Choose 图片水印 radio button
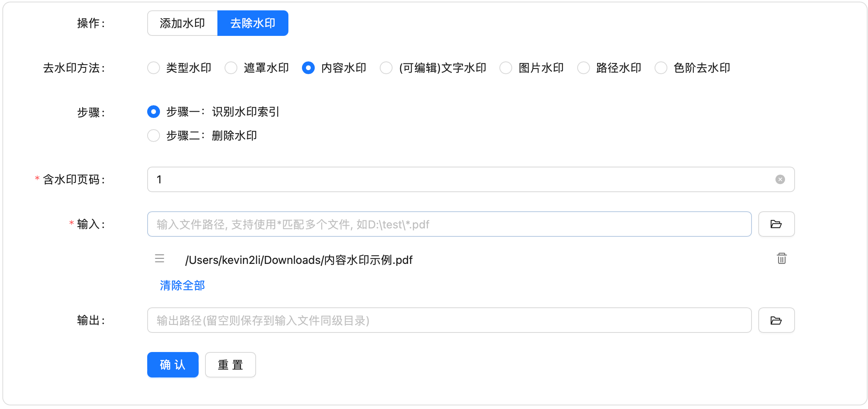868x409 pixels. (x=506, y=68)
